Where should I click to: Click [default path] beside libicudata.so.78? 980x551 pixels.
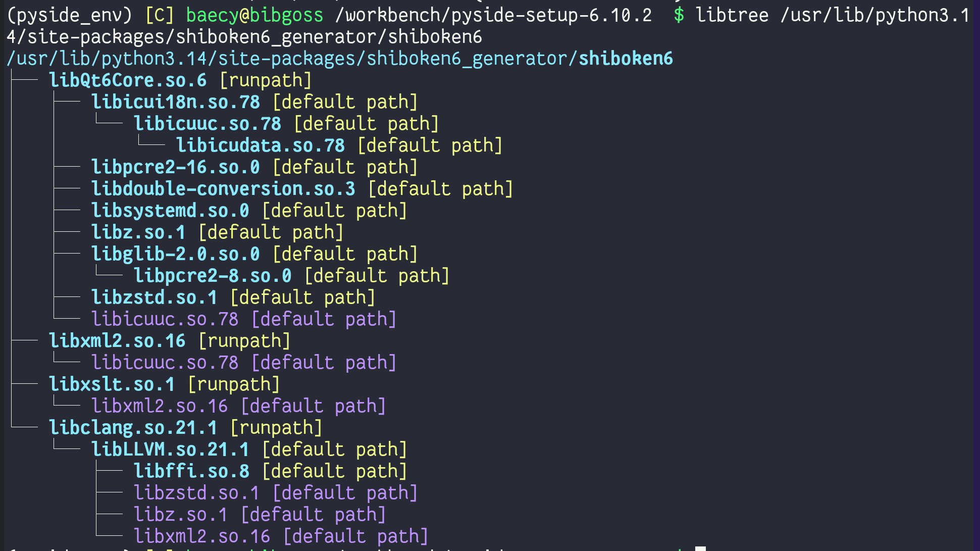coord(430,145)
